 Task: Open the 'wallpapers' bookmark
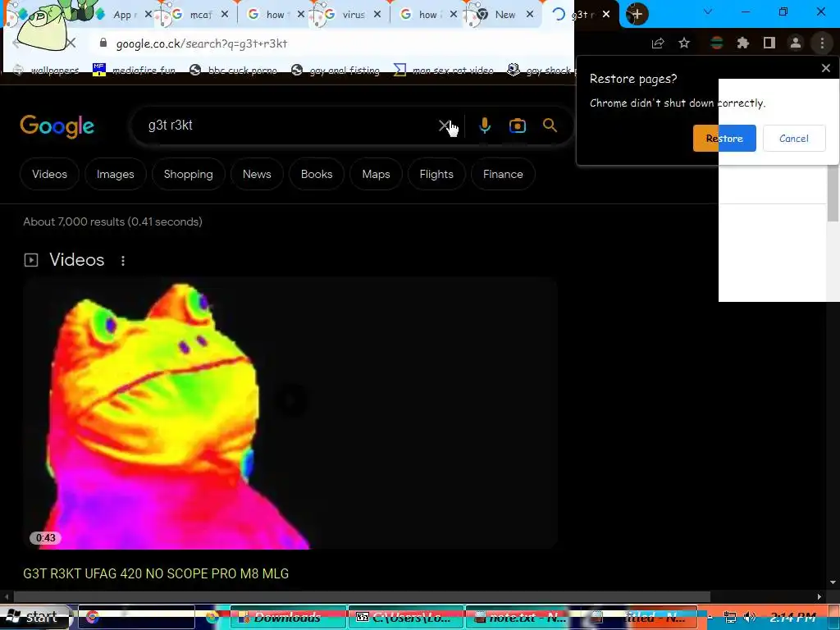coord(47,71)
